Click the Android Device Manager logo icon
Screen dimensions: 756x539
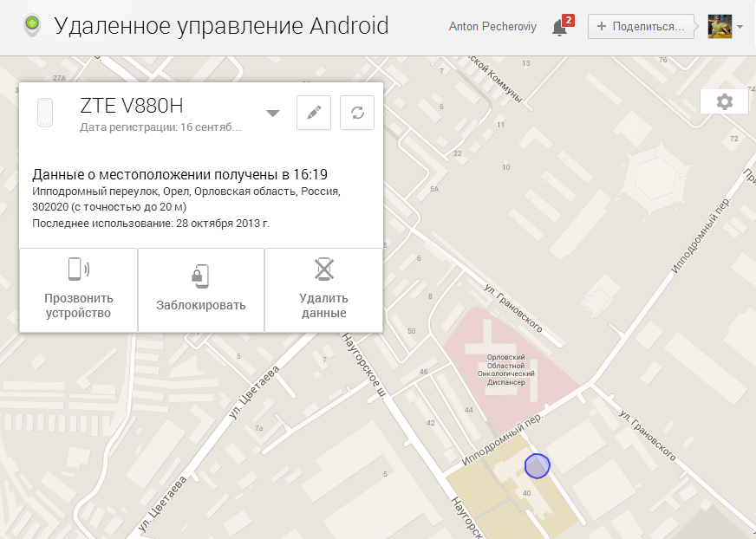(32, 25)
